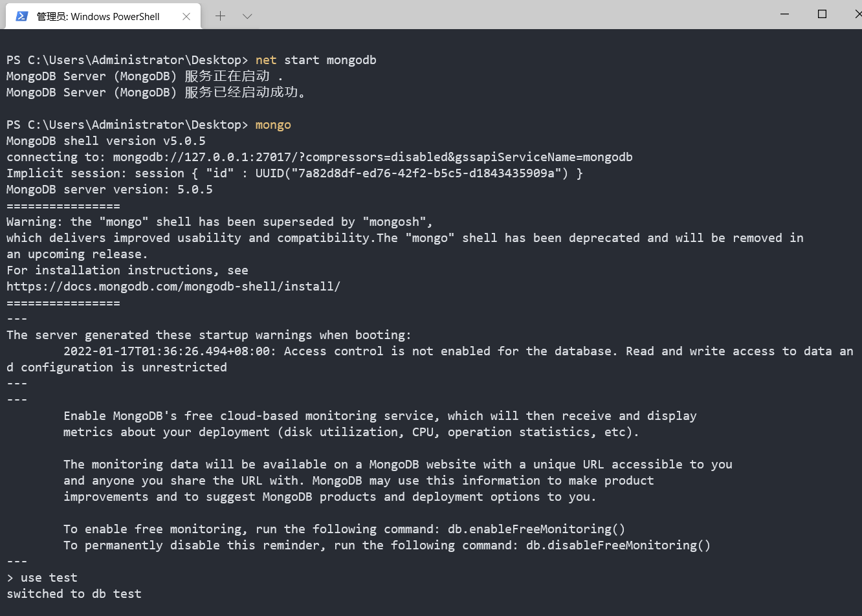The image size is (862, 616).
Task: Click the db.disableFreeMonitoring() command text
Action: tap(618, 545)
